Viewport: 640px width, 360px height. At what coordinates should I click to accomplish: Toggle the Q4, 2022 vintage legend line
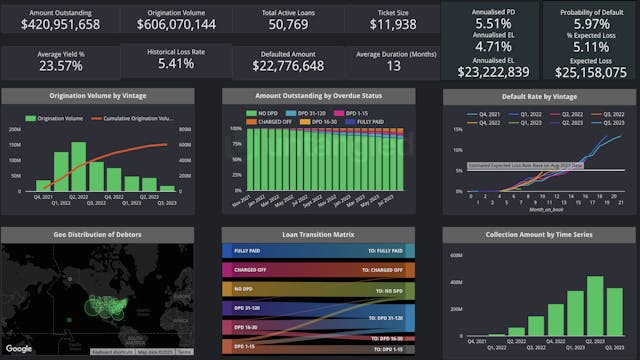pos(483,122)
